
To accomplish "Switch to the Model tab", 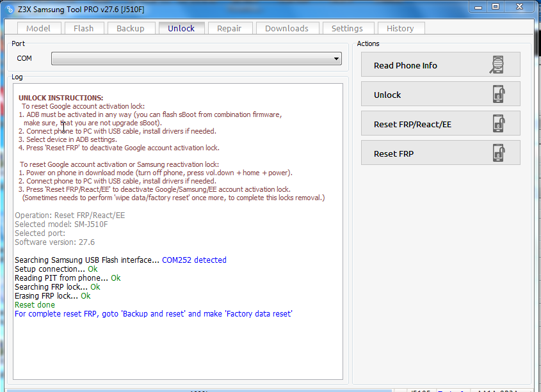I will click(38, 28).
